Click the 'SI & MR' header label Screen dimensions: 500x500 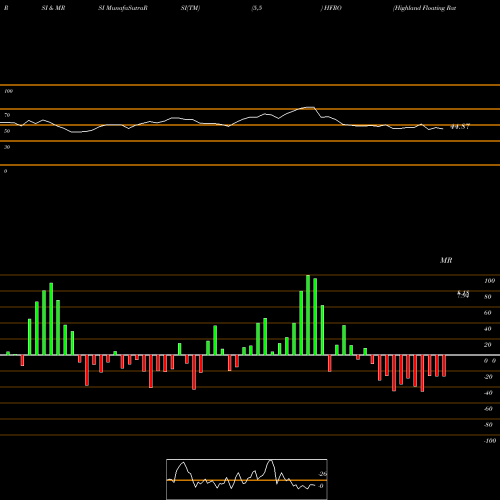pyautogui.click(x=53, y=8)
